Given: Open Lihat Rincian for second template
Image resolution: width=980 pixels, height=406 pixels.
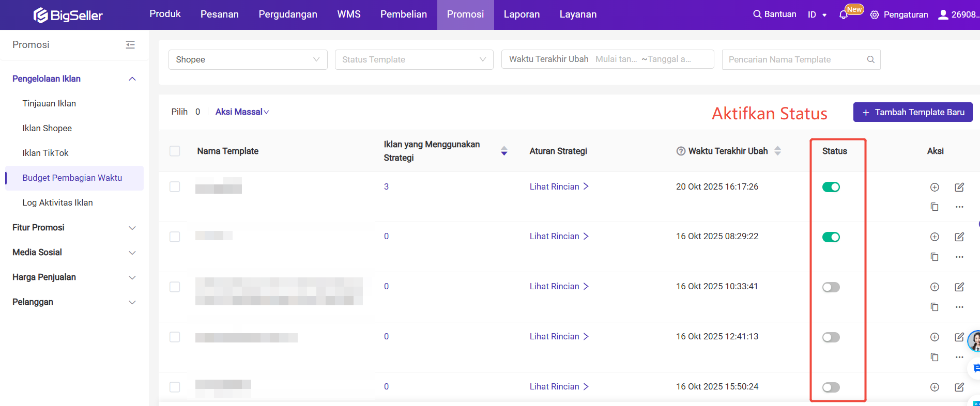Looking at the screenshot, I should [x=559, y=236].
